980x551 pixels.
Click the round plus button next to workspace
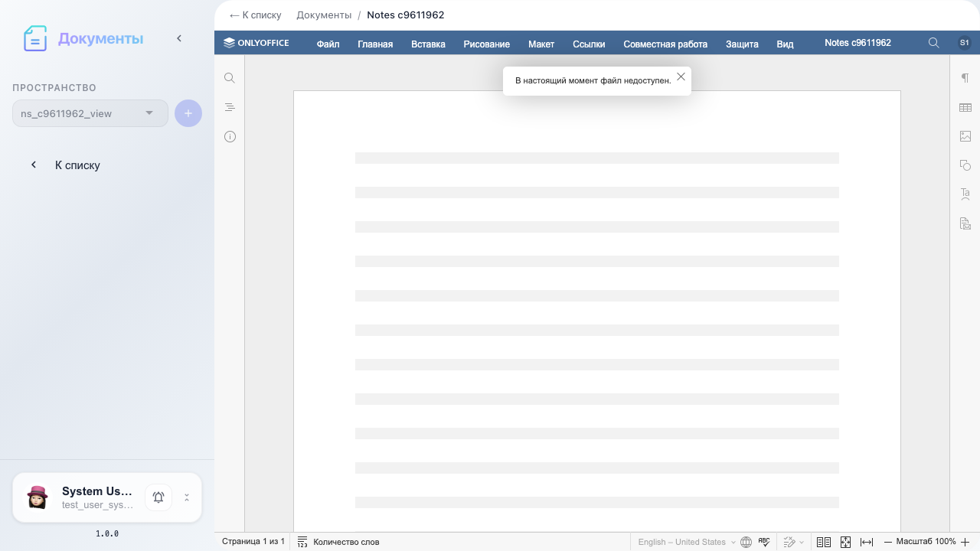point(188,113)
